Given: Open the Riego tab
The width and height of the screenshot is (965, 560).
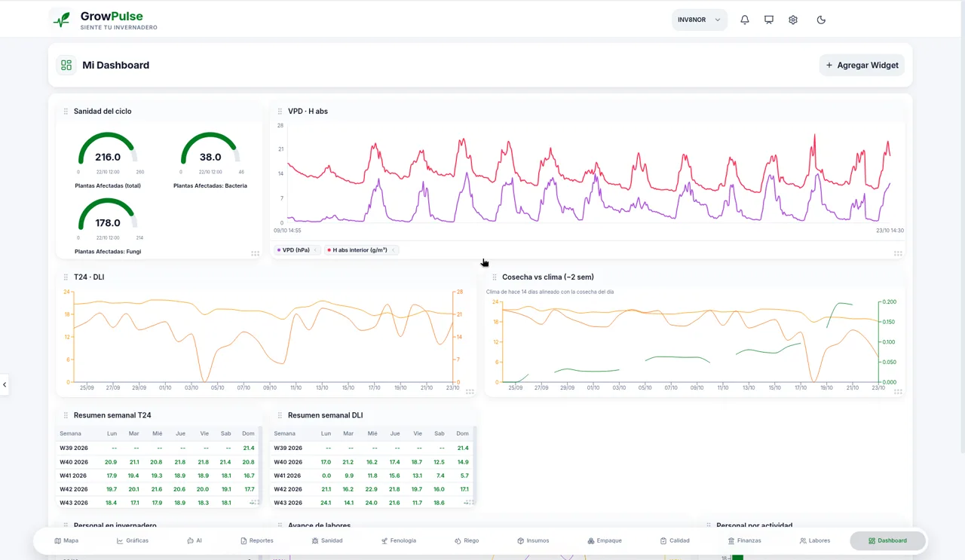Looking at the screenshot, I should pyautogui.click(x=467, y=540).
